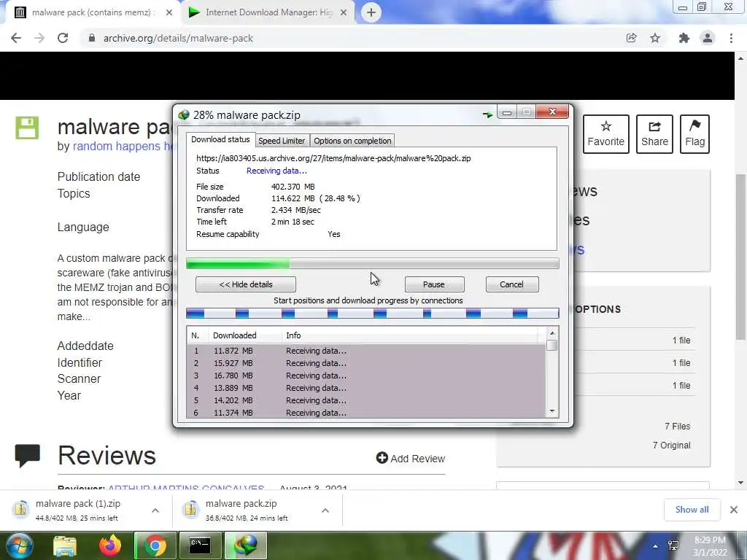Expand options for malware pack (1).zip download
This screenshot has height=560, width=747.
tap(155, 510)
